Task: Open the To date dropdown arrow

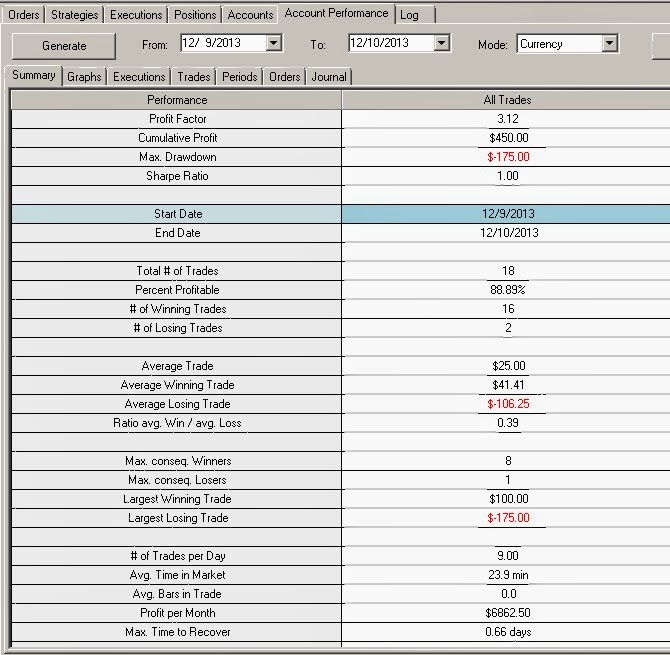Action: click(441, 43)
